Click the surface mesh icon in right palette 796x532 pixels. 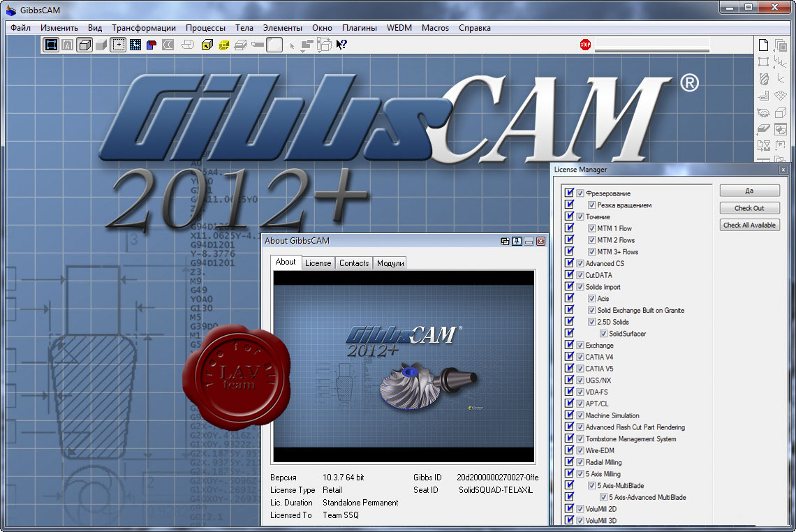click(781, 96)
